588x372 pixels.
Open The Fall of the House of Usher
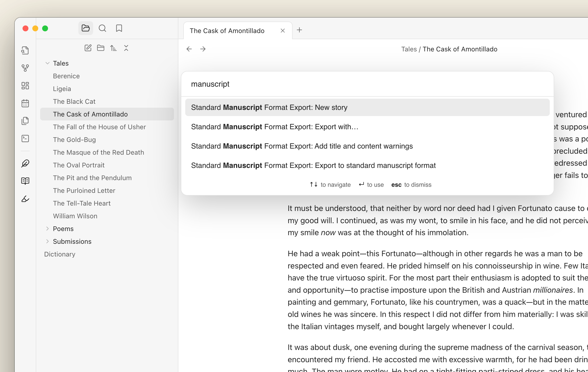[107, 127]
